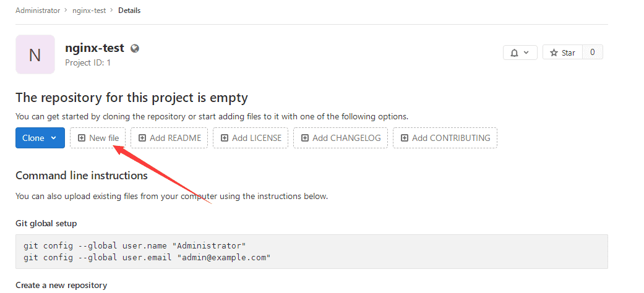This screenshot has width=644, height=293.
Task: Add a CONTRIBUTING file
Action: [x=445, y=138]
